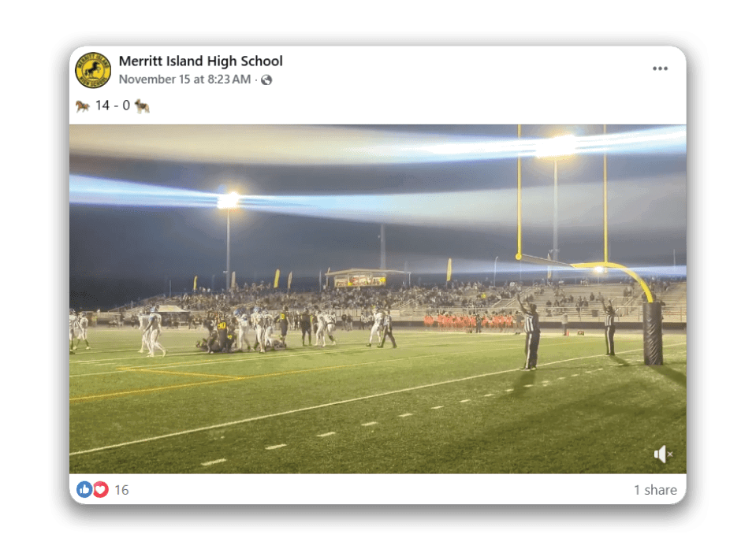756x560 pixels.
Task: Open the list of 16 reactions
Action: point(121,490)
